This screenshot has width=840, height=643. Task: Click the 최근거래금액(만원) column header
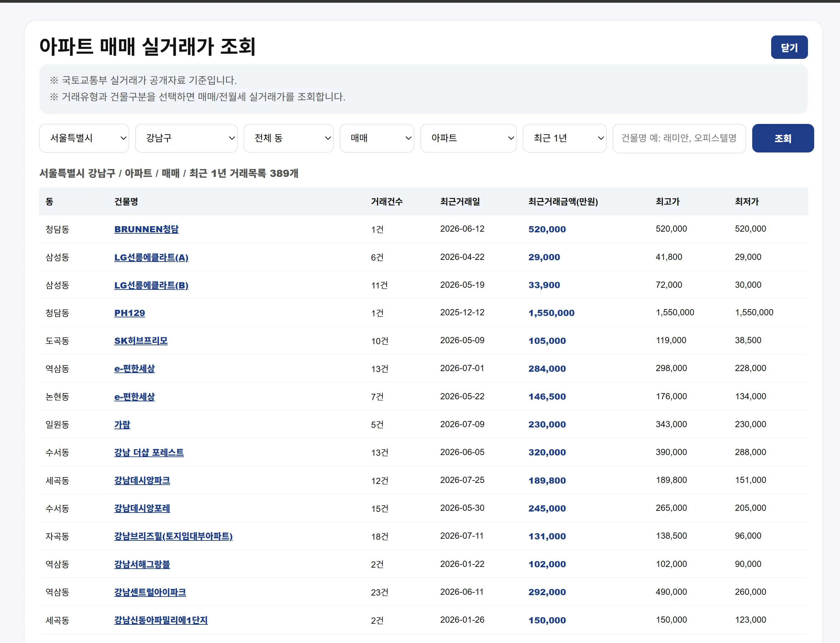coord(563,202)
